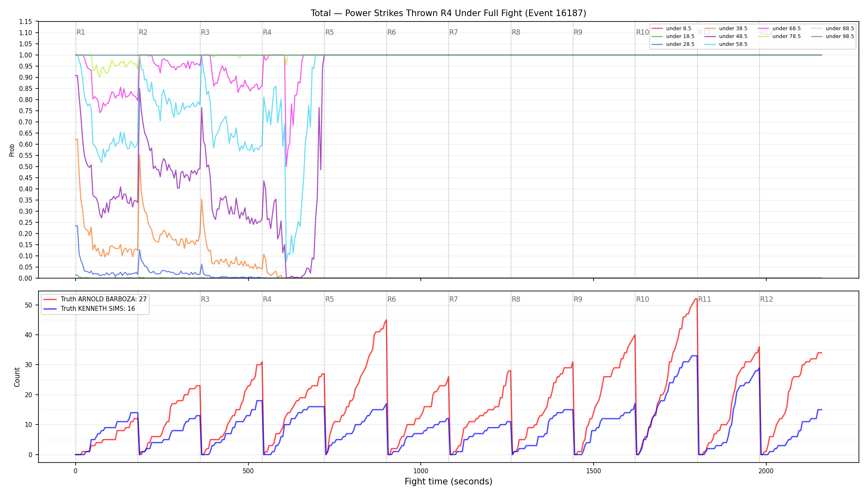This screenshot has height=496, width=868.
Task: Click the R1 round marker in the probability chart
Action: click(81, 32)
